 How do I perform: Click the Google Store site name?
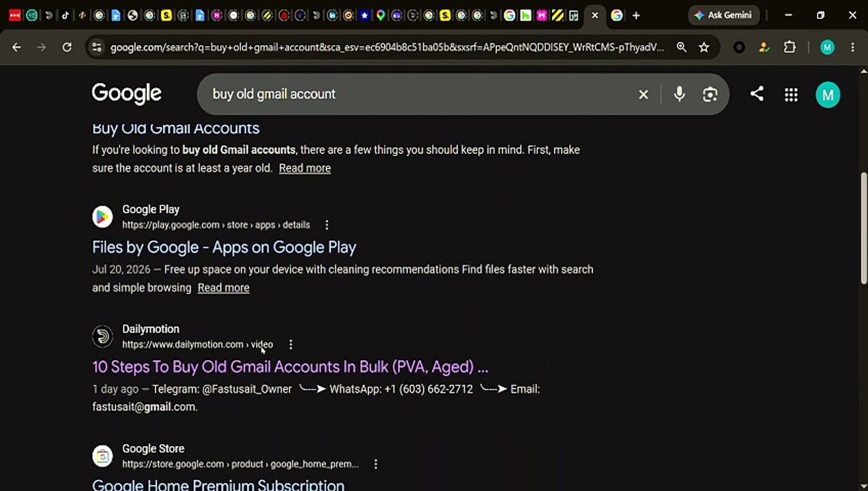[x=153, y=449]
